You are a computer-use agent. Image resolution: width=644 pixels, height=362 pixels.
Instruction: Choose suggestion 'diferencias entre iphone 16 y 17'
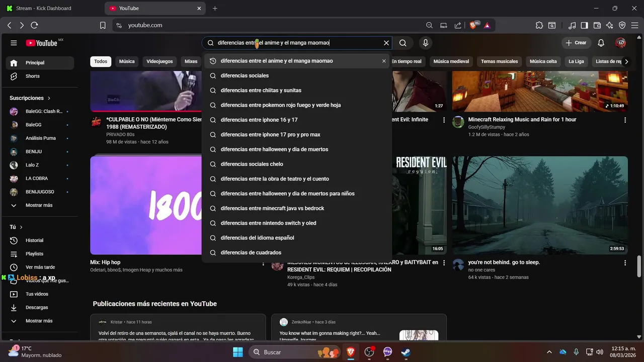[297, 120]
